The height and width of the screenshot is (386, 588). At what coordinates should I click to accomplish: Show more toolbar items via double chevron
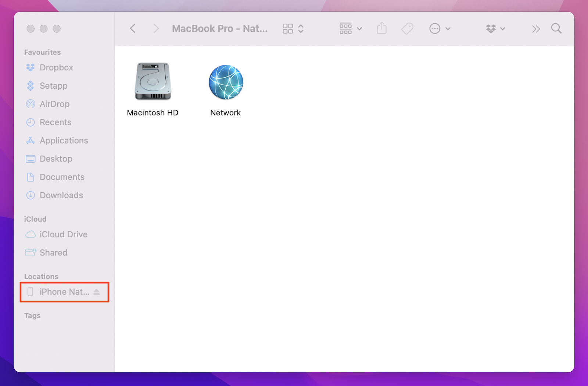tap(536, 29)
